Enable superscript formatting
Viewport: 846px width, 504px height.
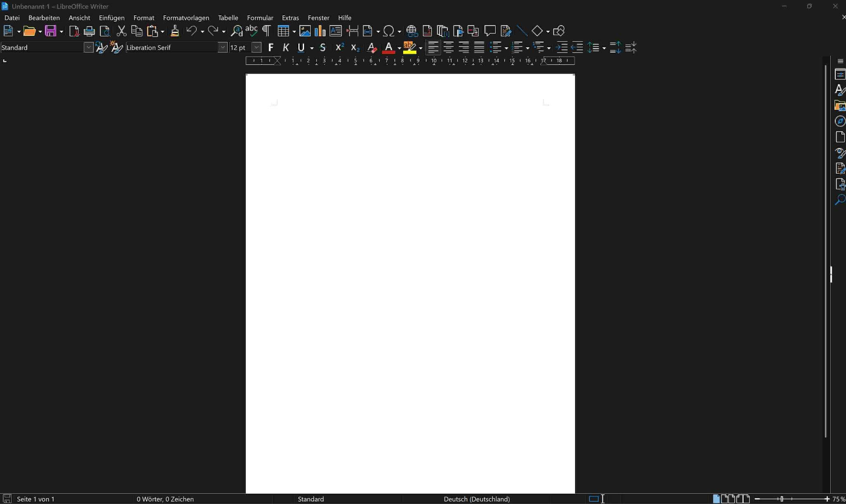click(x=339, y=47)
